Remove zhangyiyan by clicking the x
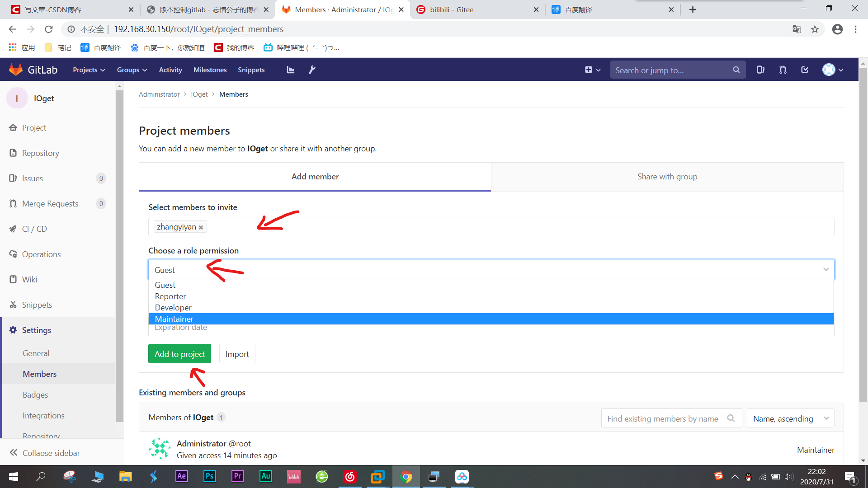The image size is (868, 488). 201,227
